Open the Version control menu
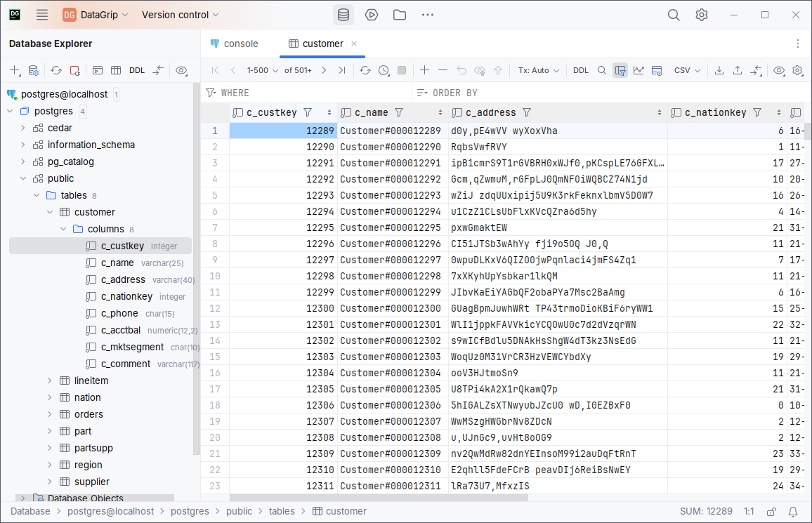The image size is (812, 523). pyautogui.click(x=180, y=15)
